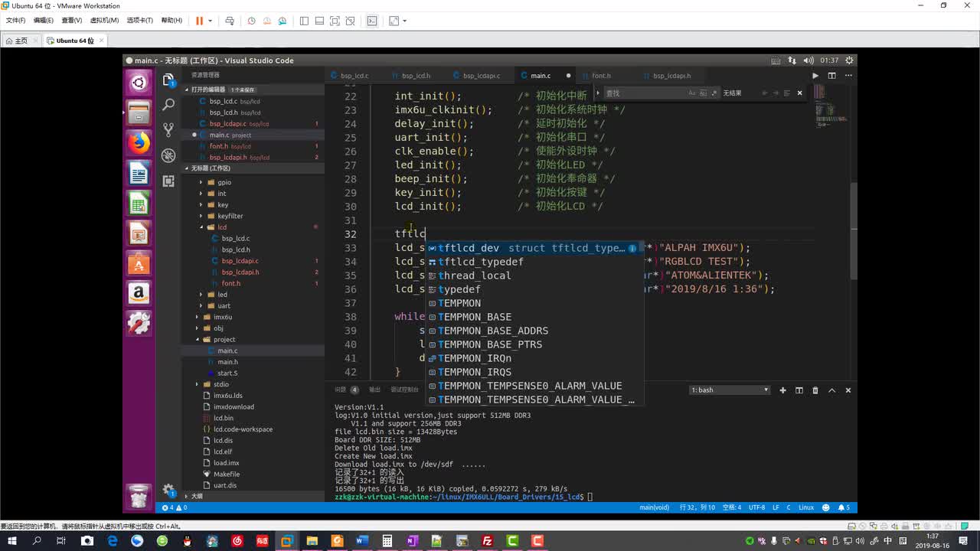
Task: Toggle find in selection icon
Action: pos(787,93)
